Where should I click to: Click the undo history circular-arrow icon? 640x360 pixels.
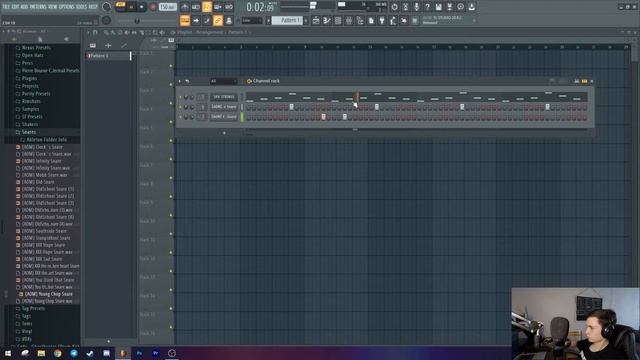point(394,7)
